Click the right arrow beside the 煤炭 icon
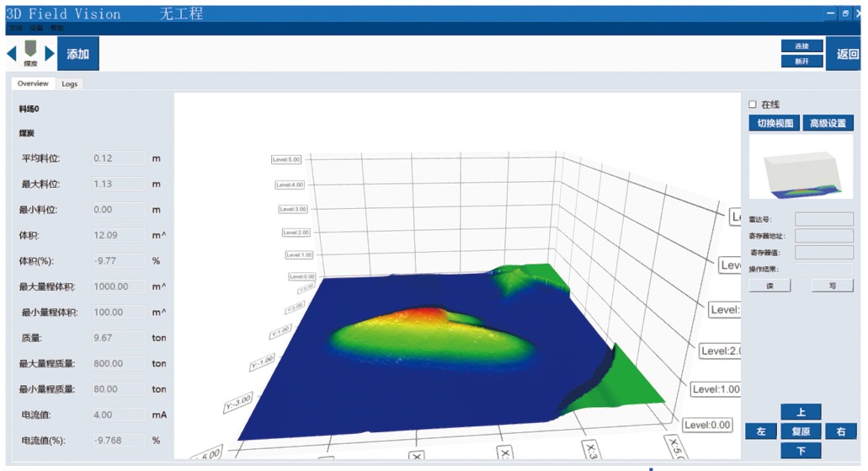The image size is (868, 471). pyautogui.click(x=50, y=54)
